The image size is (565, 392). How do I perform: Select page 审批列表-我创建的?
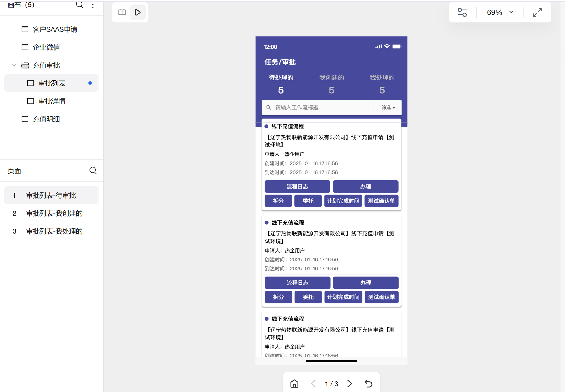tap(54, 213)
